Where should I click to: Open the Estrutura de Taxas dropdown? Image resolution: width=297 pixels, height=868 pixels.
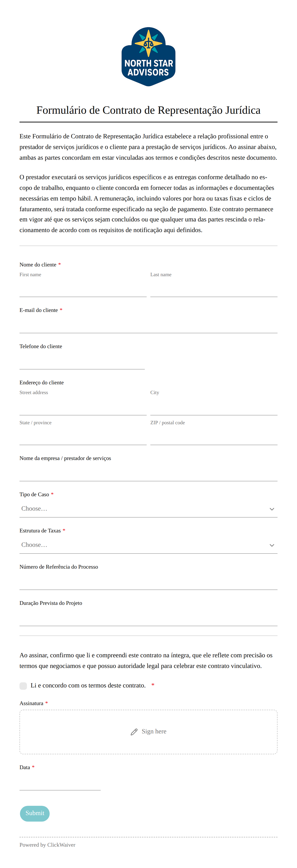point(148,545)
